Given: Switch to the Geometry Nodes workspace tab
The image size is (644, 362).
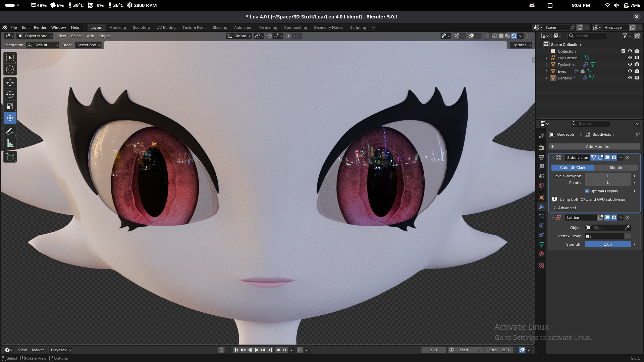Looking at the screenshot, I should (328, 27).
